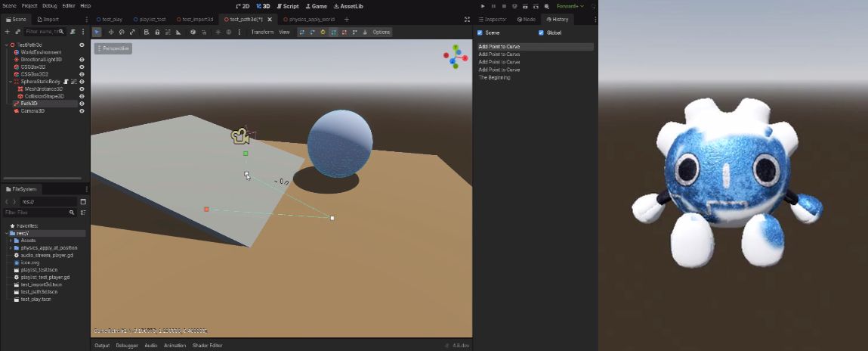Select the Rotate mode tool

122,33
